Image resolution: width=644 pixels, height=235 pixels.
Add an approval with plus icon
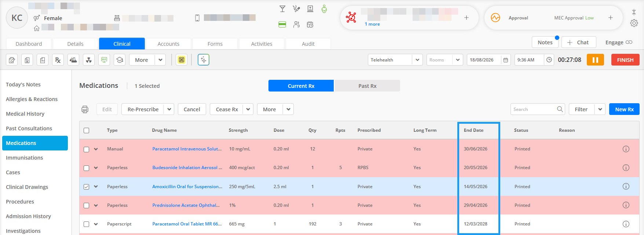pos(611,18)
